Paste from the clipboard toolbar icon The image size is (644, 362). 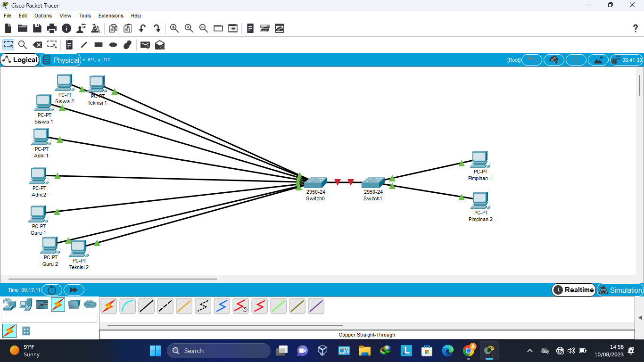pyautogui.click(x=128, y=28)
